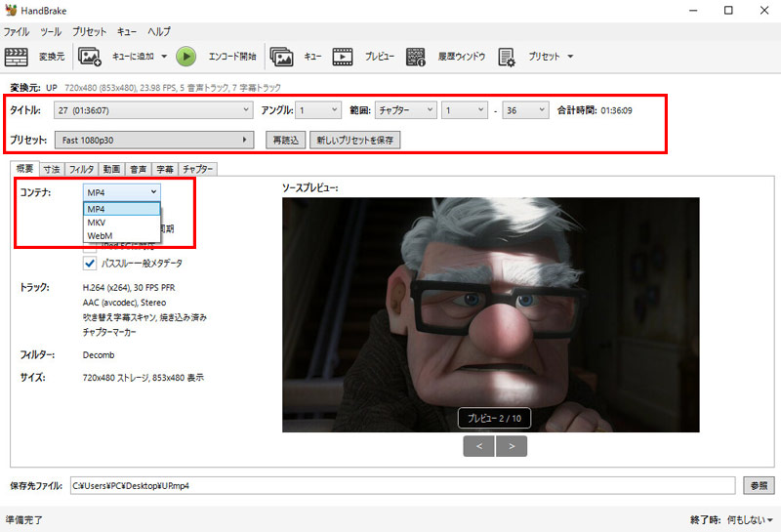This screenshot has height=532, width=781.
Task: Click the 参照 browse button
Action: click(x=759, y=485)
